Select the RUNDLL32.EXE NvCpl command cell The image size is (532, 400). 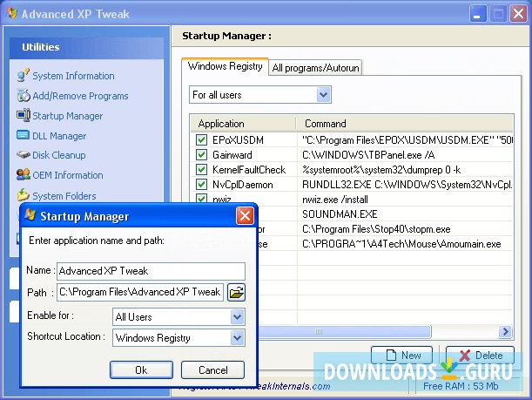pos(405,185)
